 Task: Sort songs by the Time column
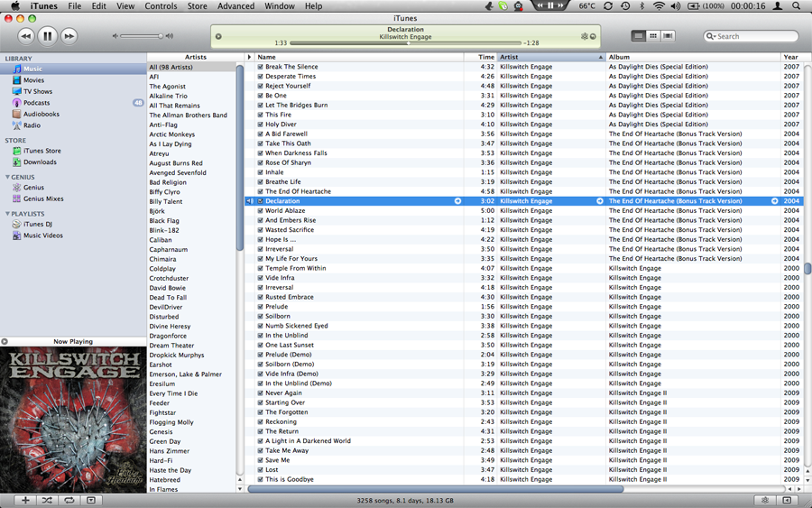(x=480, y=57)
